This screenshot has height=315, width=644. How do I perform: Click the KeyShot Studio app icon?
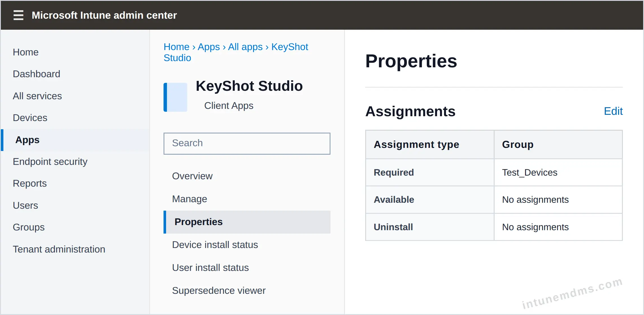tap(175, 97)
